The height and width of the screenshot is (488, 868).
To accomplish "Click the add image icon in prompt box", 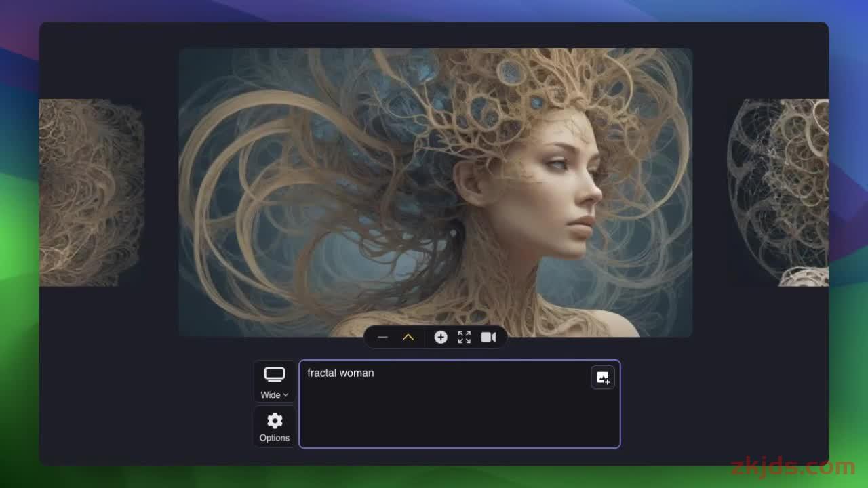I will point(603,378).
